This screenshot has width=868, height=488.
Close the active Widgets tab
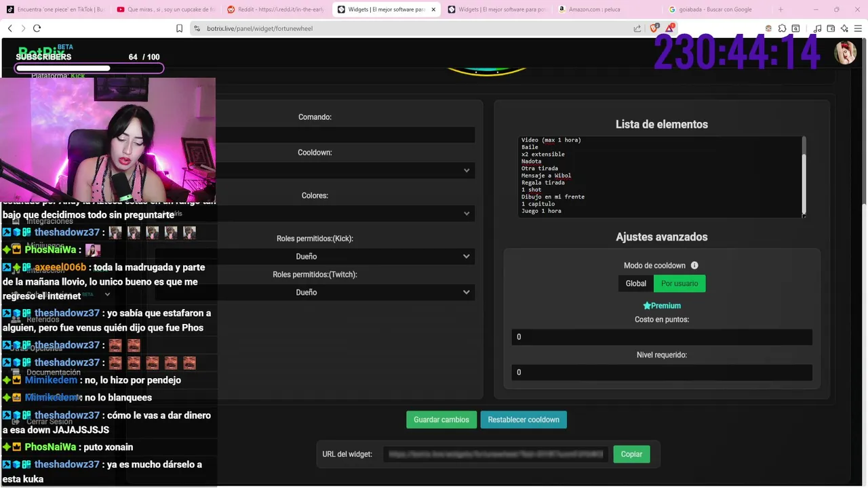click(433, 9)
